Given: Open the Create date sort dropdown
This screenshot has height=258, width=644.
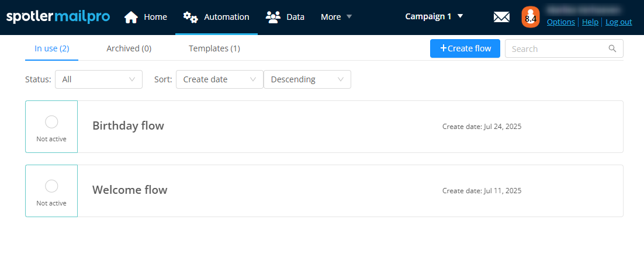Looking at the screenshot, I should click(x=219, y=79).
